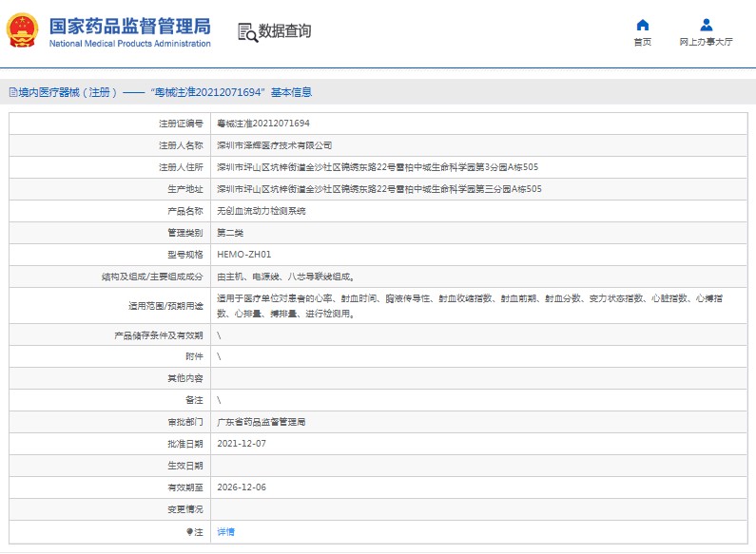Image resolution: width=756 pixels, height=554 pixels.
Task: Click the 备注 row label
Action: coord(194,400)
